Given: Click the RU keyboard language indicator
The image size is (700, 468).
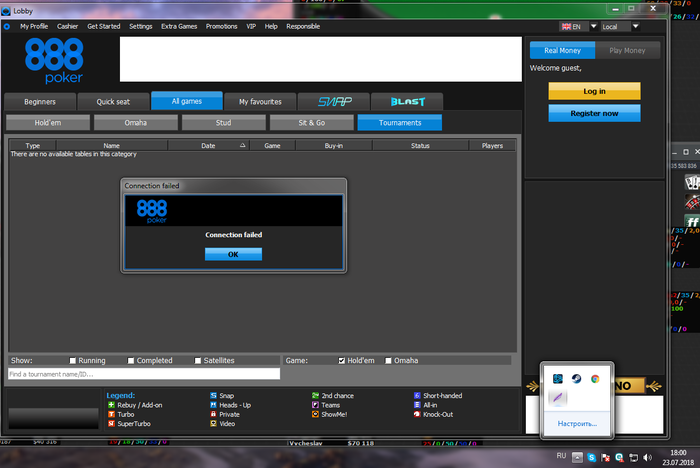Looking at the screenshot, I should 561,456.
